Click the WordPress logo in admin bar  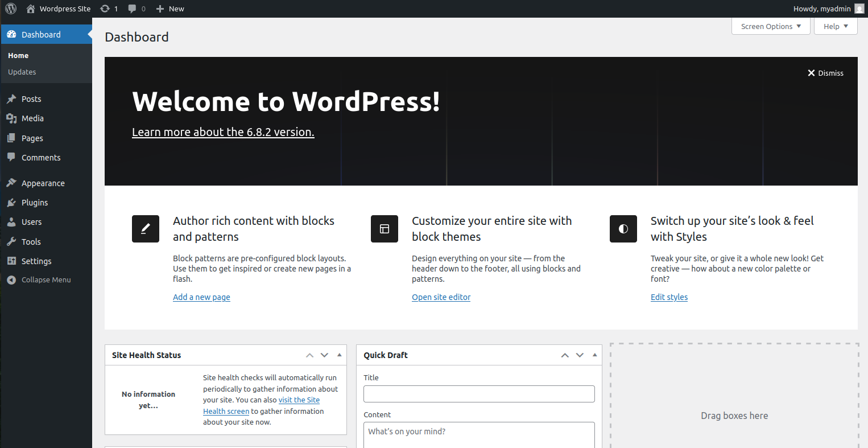[x=11, y=9]
